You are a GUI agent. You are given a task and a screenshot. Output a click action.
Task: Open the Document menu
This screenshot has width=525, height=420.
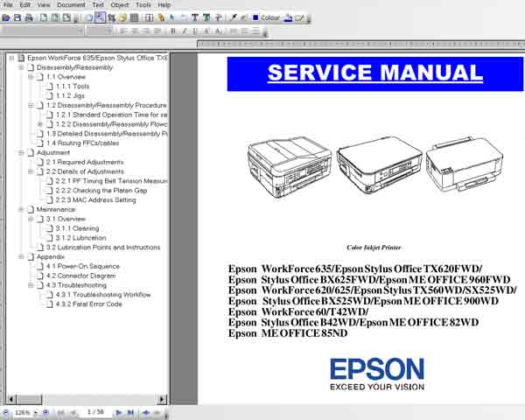tap(71, 4)
